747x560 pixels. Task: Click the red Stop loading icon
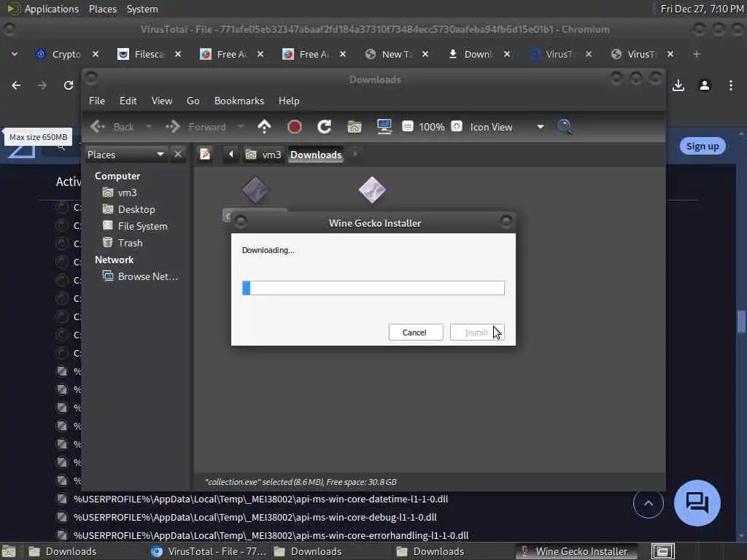(295, 127)
